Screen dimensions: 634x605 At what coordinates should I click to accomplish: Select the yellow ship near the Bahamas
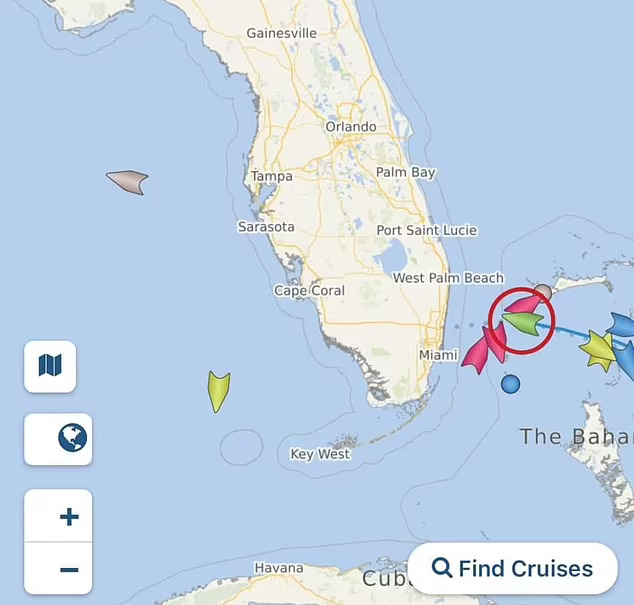point(598,350)
